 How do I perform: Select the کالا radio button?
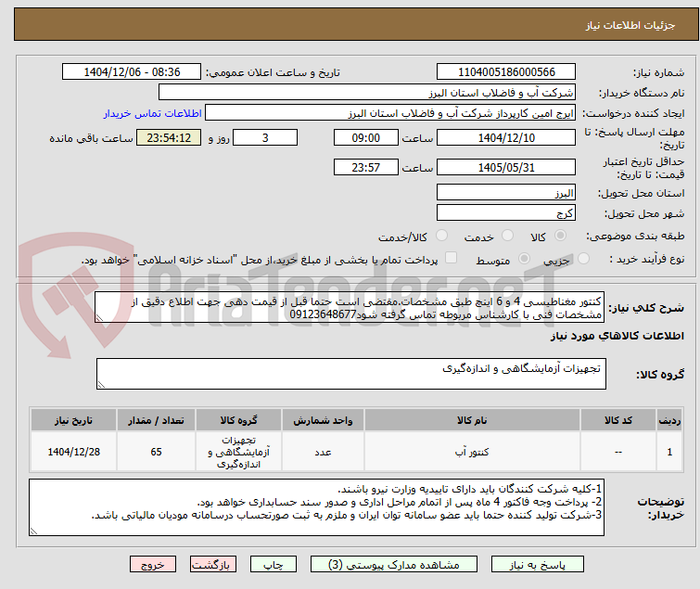click(x=560, y=236)
